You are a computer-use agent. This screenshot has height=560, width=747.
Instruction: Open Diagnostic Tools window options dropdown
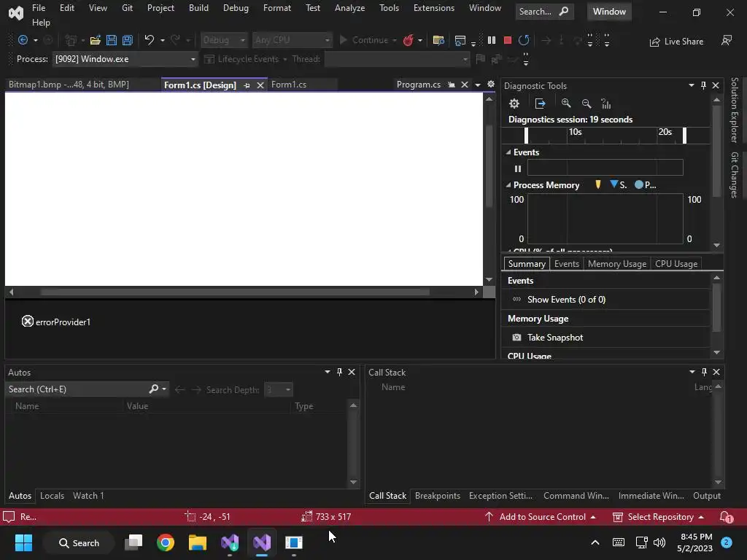click(692, 85)
